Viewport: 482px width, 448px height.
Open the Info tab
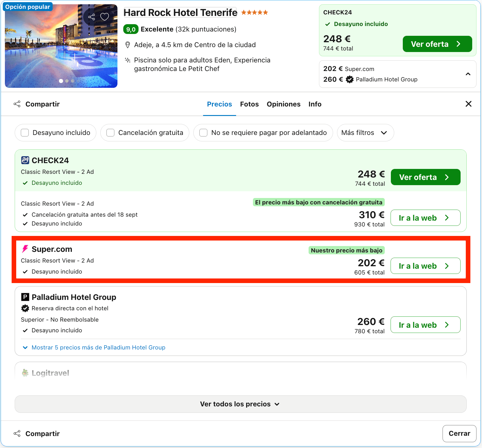click(315, 104)
